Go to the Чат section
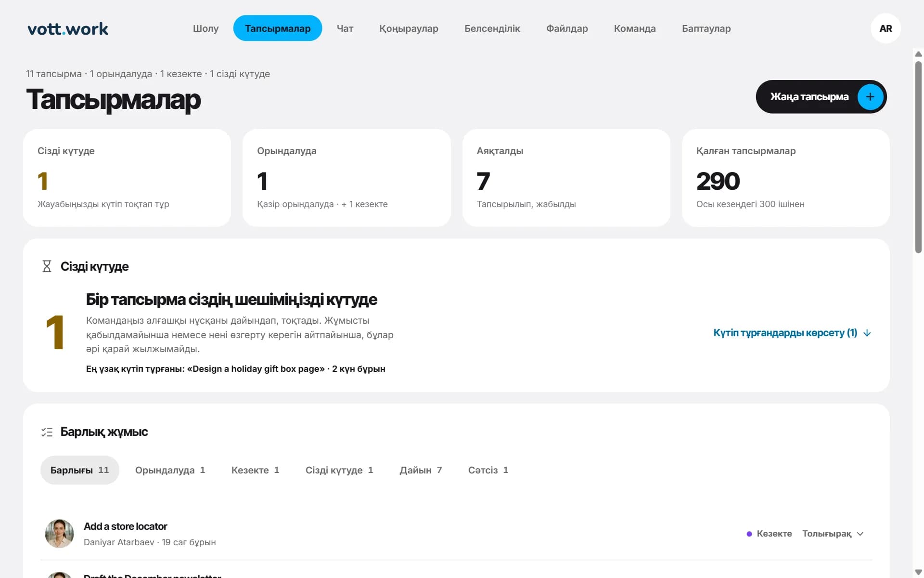This screenshot has height=578, width=924. (x=345, y=28)
